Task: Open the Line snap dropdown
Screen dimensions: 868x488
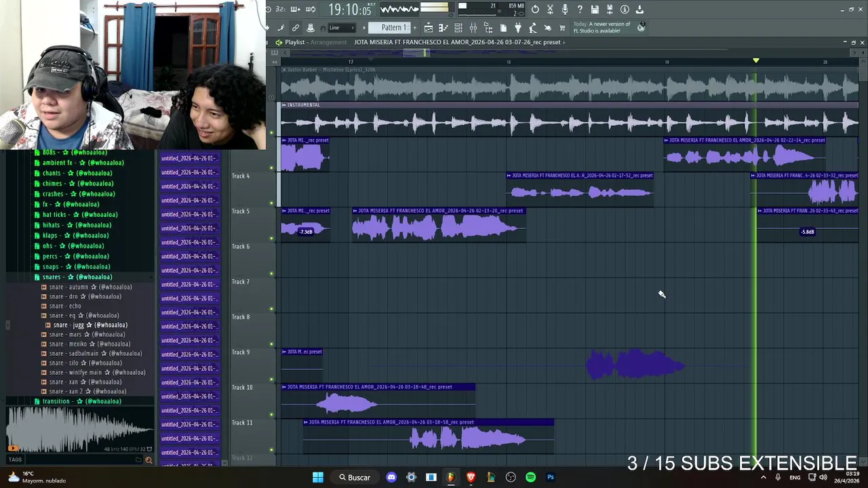Action: click(342, 28)
